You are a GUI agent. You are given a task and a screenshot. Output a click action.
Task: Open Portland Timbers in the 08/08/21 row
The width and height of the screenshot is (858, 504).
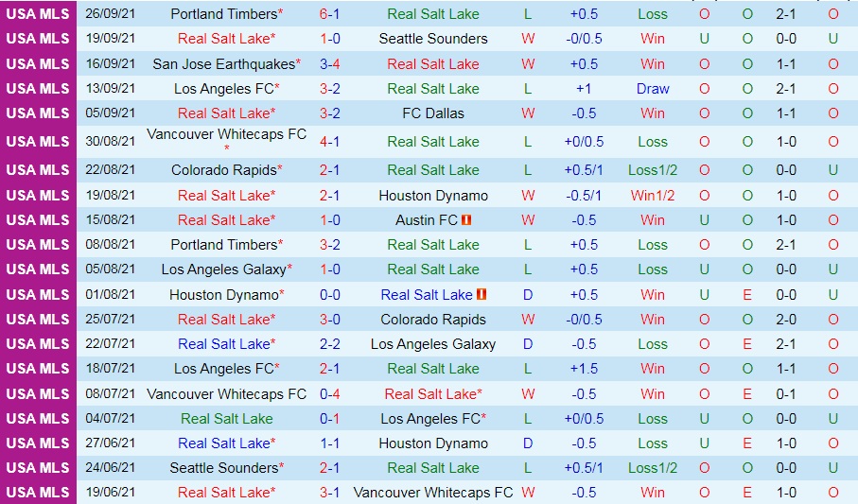[x=224, y=245]
